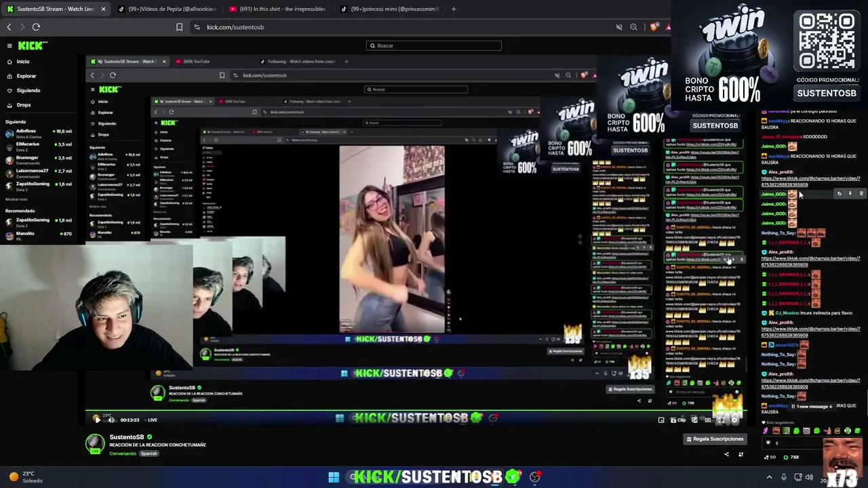Screen dimensions: 868x488
Task: Open mini player in the stream controls
Action: (x=661, y=420)
